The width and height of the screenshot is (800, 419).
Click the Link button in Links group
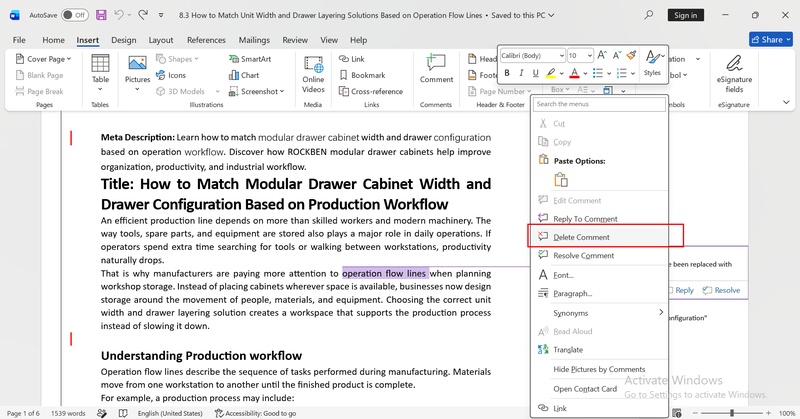point(352,59)
